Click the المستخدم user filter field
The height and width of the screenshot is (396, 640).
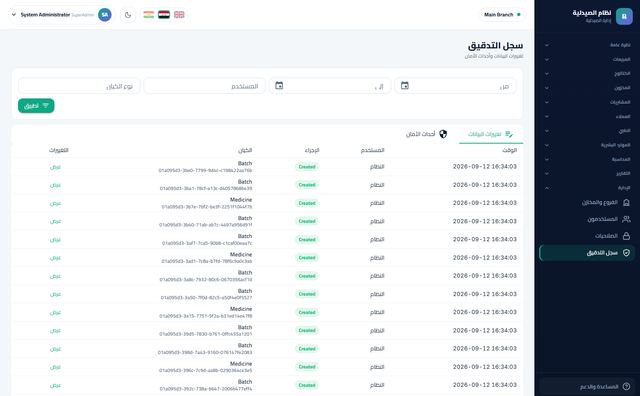pyautogui.click(x=204, y=86)
